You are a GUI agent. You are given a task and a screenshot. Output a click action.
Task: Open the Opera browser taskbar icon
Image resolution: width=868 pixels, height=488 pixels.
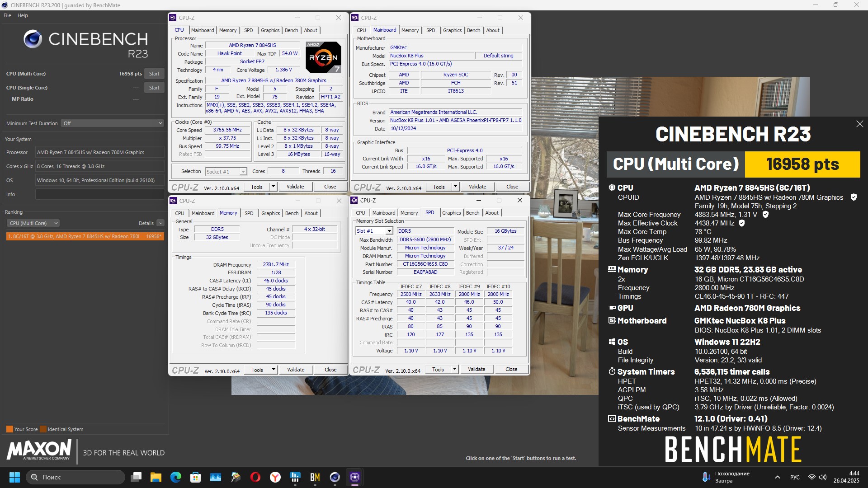pyautogui.click(x=255, y=477)
